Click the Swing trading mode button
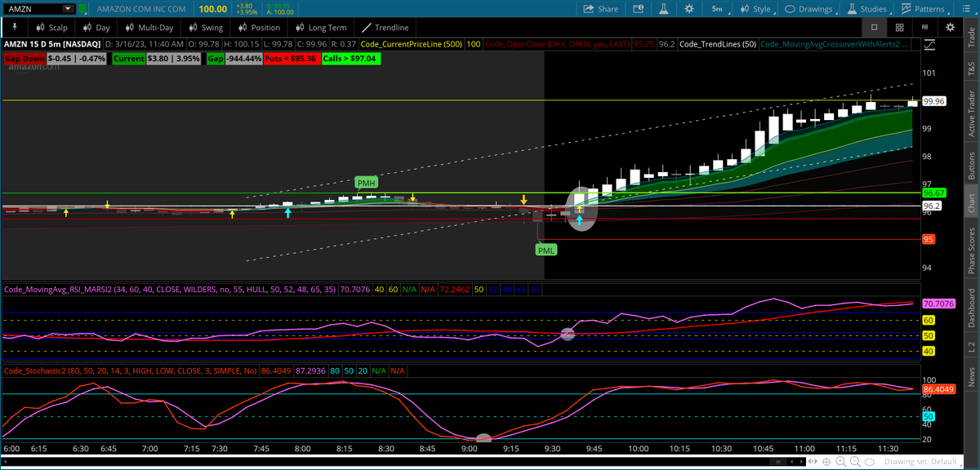The image size is (980, 470). 205,27
